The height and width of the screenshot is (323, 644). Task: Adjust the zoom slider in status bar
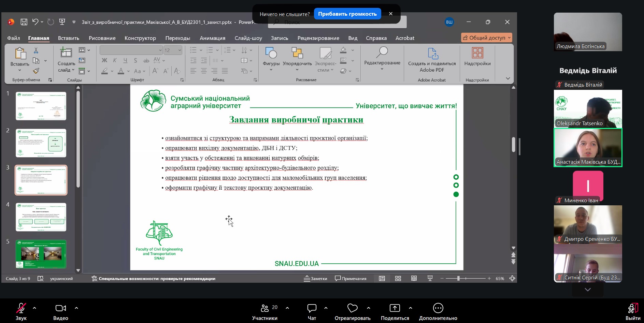[458, 278]
